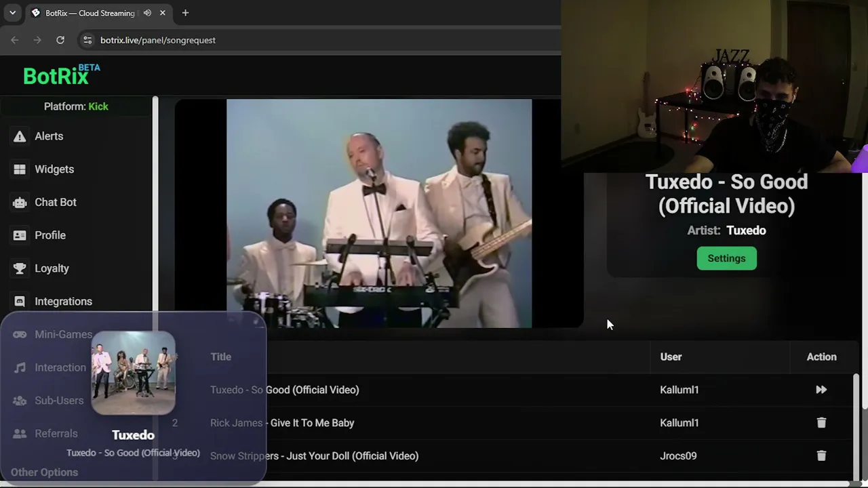Viewport: 868px width, 488px height.
Task: Open a new browser tab
Action: (x=185, y=13)
